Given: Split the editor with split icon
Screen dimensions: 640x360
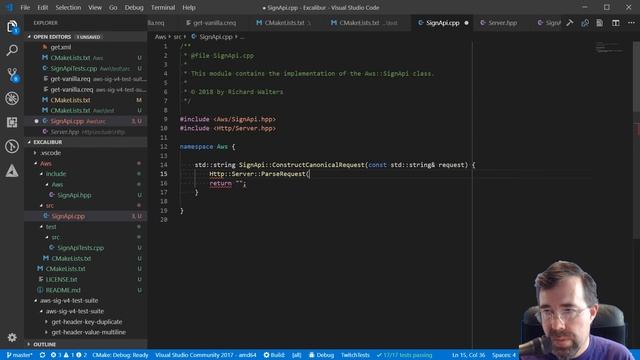Looking at the screenshot, I should pyautogui.click(x=616, y=23).
